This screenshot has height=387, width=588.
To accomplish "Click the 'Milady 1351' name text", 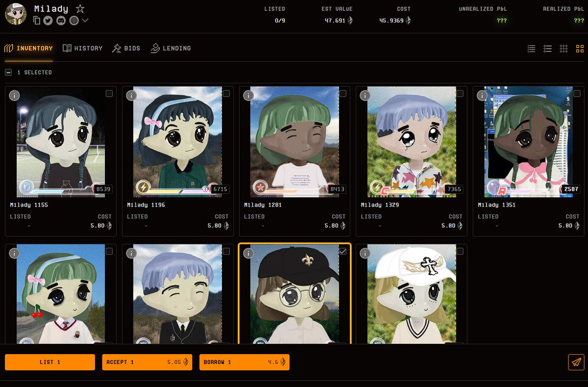I will (x=497, y=205).
